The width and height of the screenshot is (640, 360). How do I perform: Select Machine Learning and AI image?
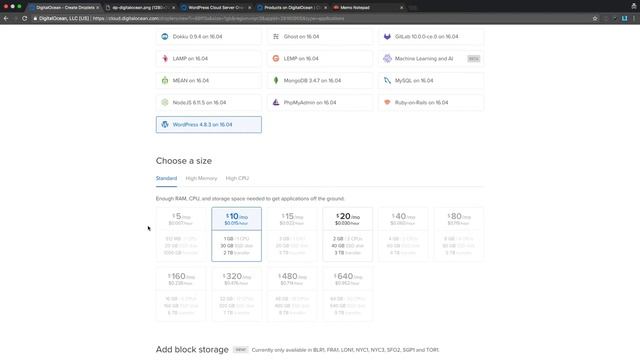[x=431, y=58]
